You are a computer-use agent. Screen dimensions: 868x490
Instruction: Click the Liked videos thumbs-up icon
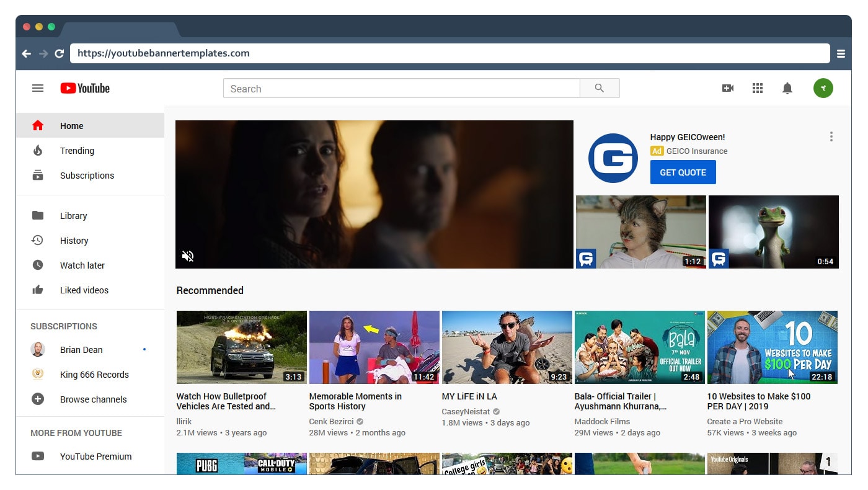(x=38, y=290)
